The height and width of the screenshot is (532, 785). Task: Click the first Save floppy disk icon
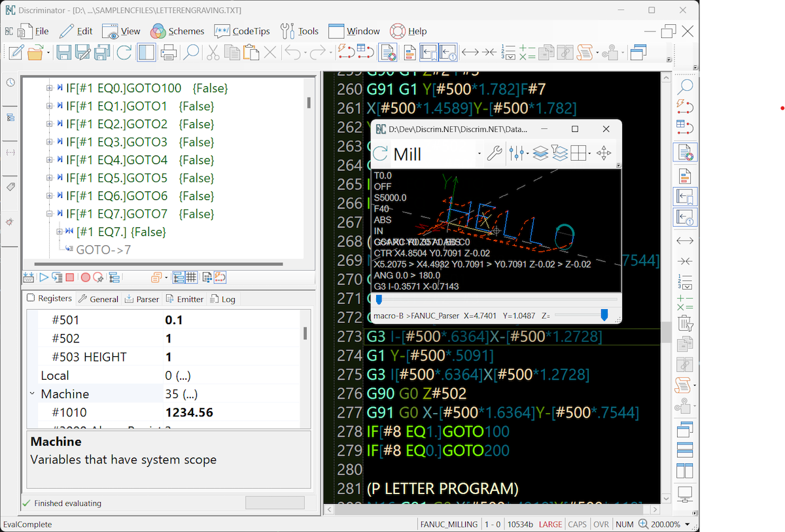63,52
